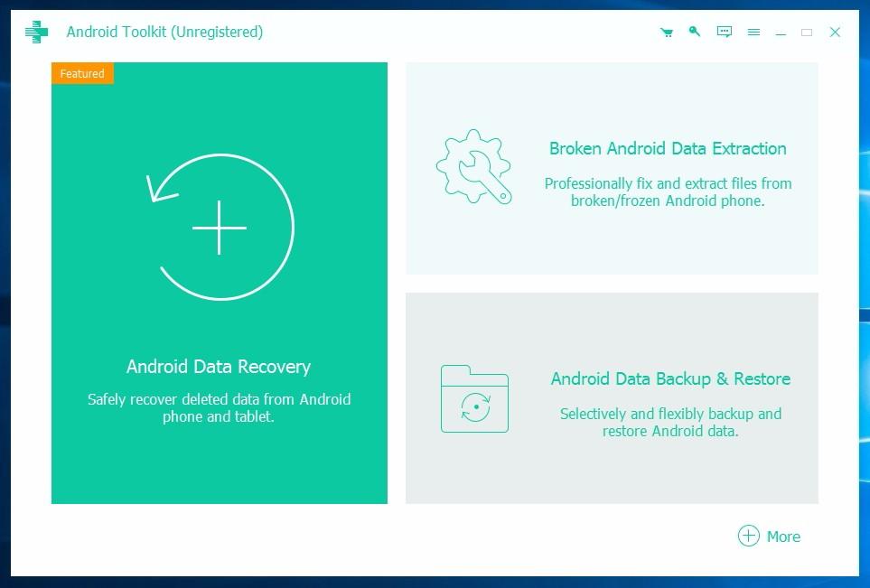Viewport: 870px width, 588px height.
Task: Click "Selectively and flexibly backup" description
Action: pyautogui.click(x=670, y=422)
